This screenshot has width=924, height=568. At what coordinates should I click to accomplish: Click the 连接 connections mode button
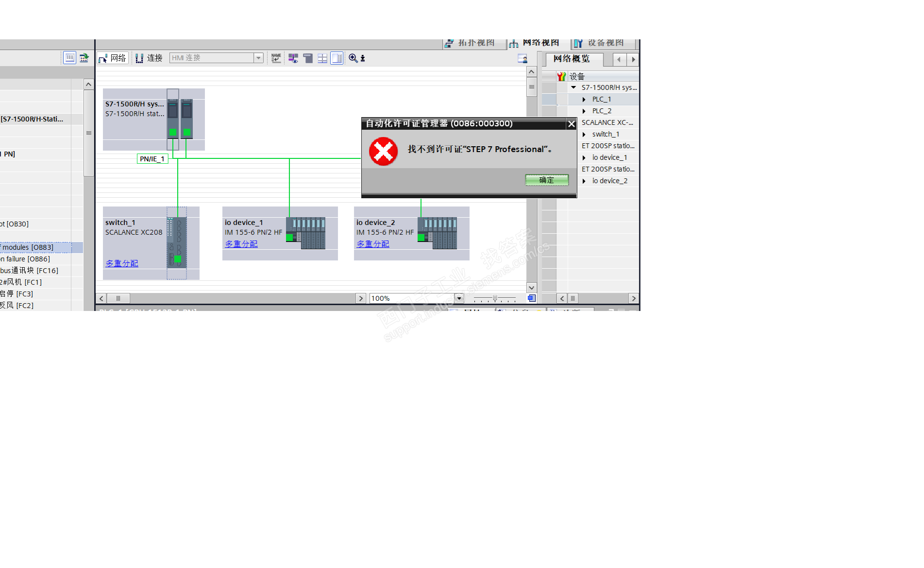click(x=149, y=58)
